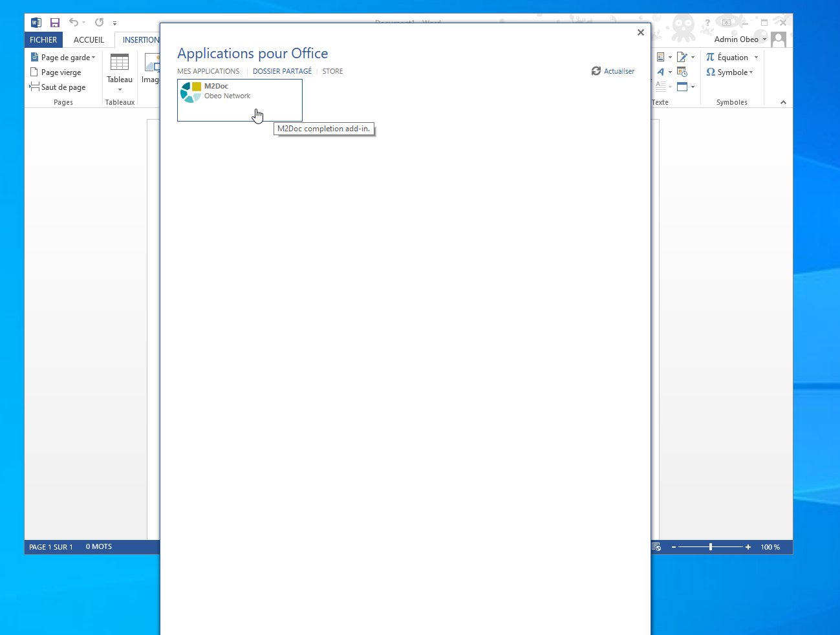Click the Actualiser refresh arrows icon

pos(596,71)
